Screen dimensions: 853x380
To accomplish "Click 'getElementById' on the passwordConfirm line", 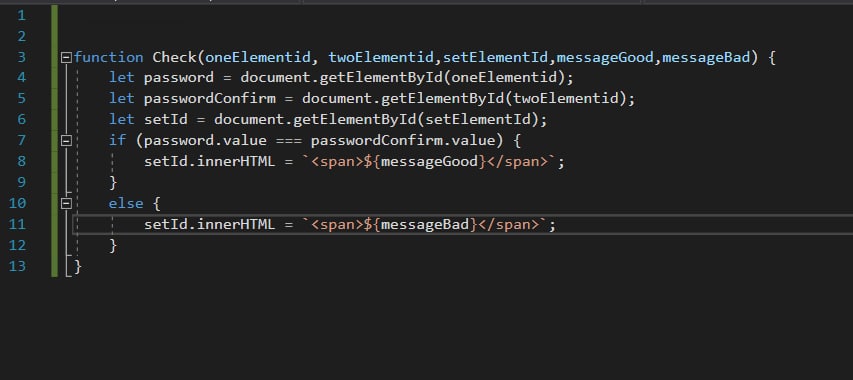I will (x=442, y=99).
